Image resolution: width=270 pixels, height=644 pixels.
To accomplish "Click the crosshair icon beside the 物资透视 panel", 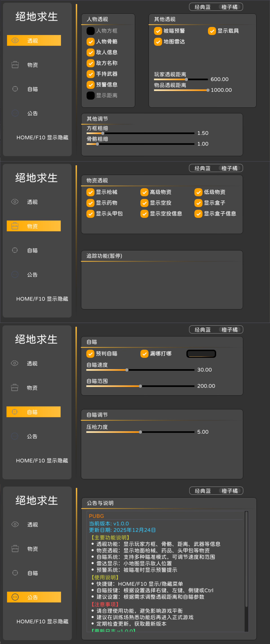I will coord(15,250).
